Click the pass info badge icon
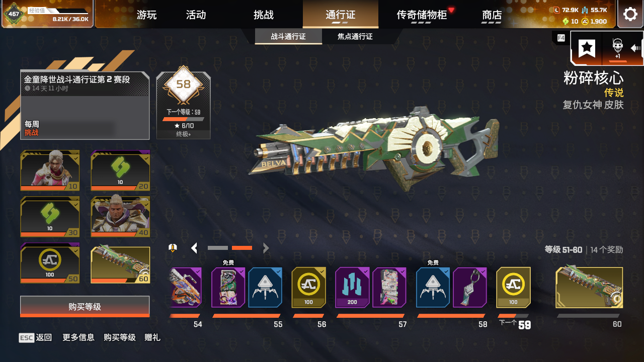 pyautogui.click(x=173, y=247)
